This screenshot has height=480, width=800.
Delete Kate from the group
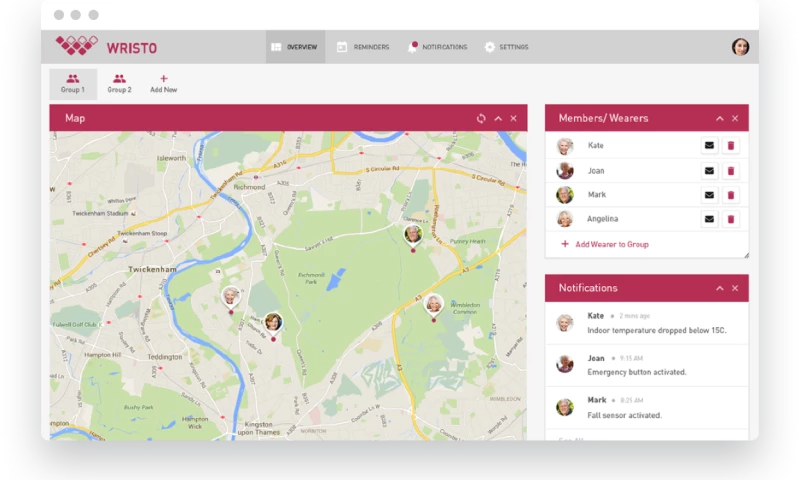pos(731,145)
